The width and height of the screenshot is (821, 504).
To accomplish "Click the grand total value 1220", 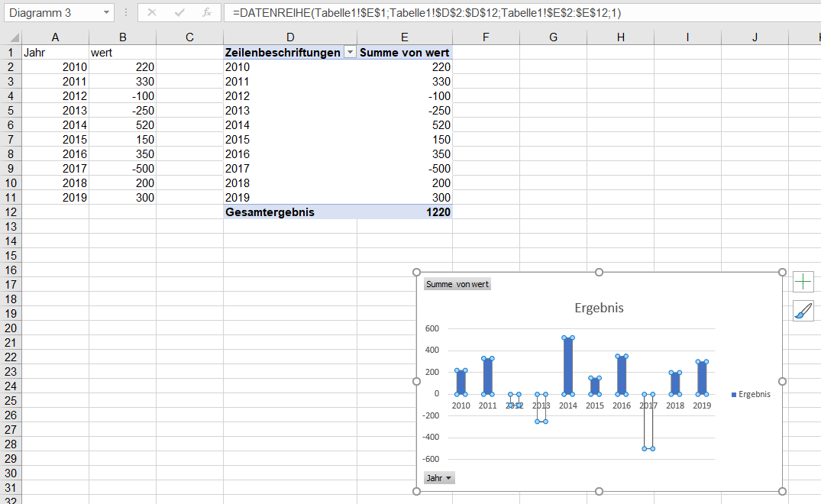I will point(404,212).
